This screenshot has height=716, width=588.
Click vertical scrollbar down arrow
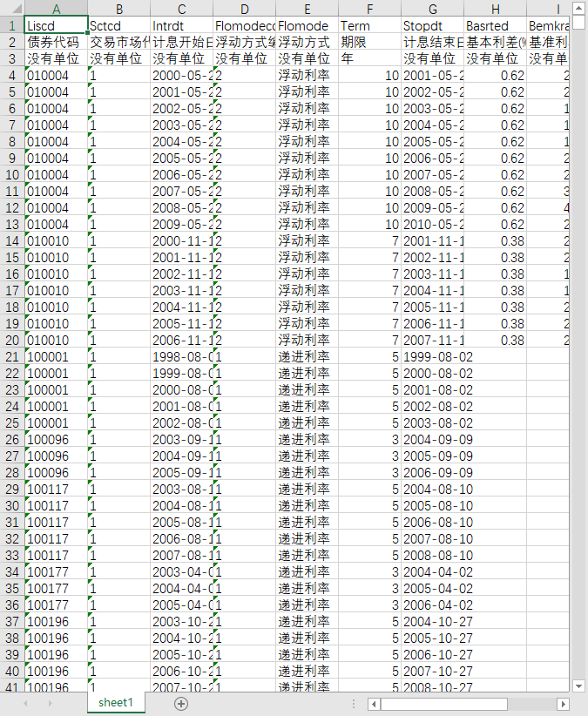coord(578,686)
